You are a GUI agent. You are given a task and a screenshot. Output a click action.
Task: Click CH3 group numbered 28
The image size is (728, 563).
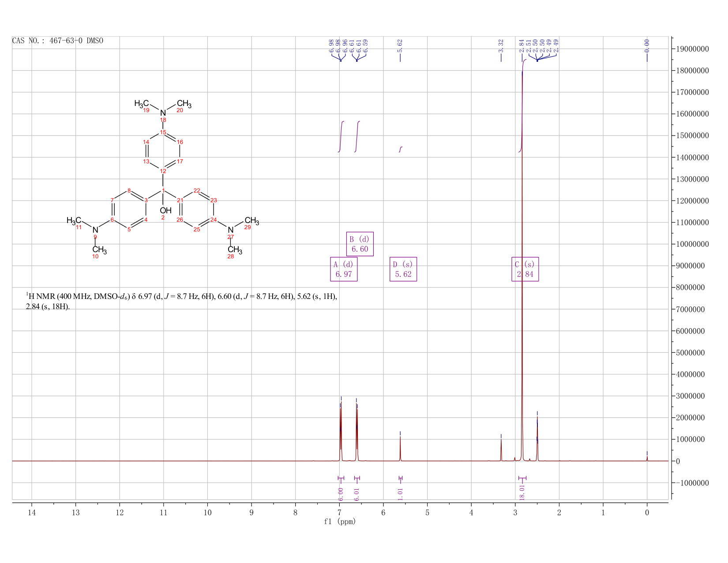pyautogui.click(x=235, y=250)
